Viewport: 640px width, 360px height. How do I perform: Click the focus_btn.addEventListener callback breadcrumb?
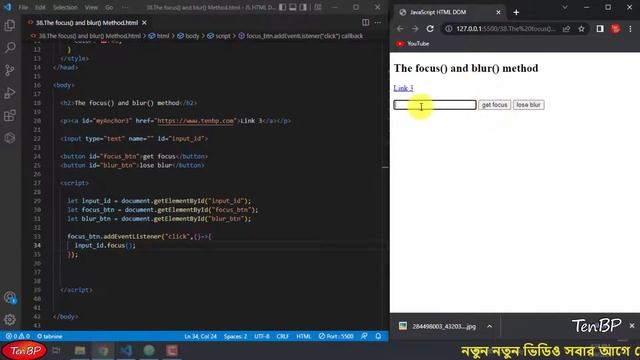pyautogui.click(x=301, y=36)
